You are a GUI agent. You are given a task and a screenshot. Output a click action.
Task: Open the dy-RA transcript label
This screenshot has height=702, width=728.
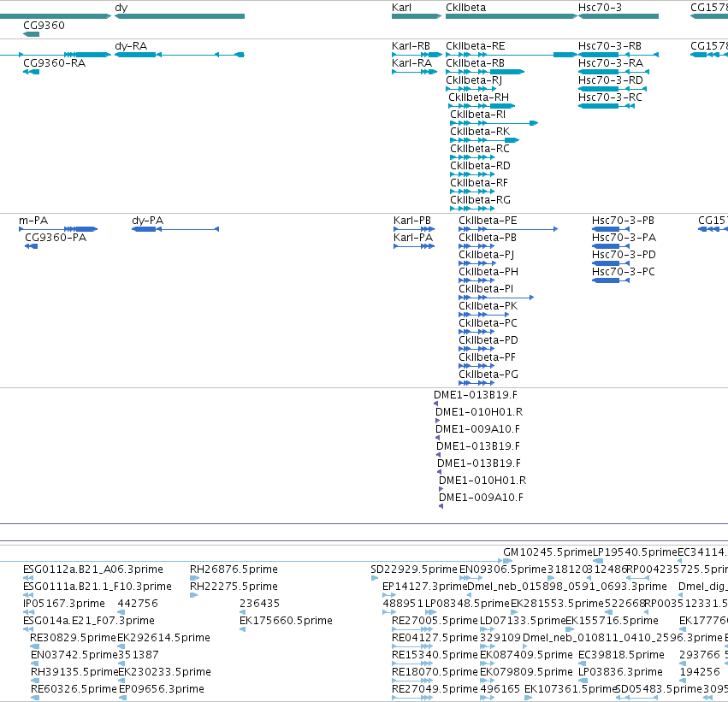point(131,46)
